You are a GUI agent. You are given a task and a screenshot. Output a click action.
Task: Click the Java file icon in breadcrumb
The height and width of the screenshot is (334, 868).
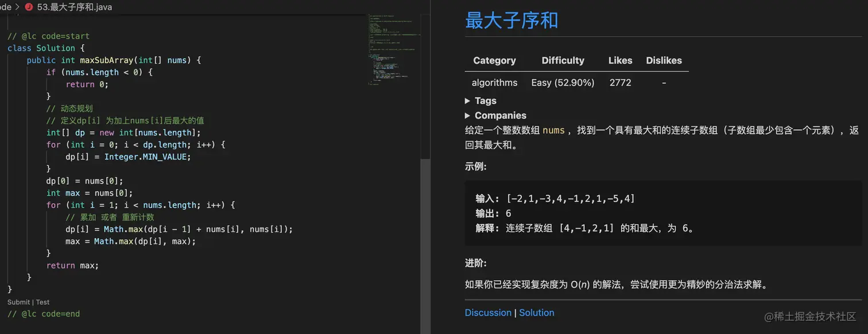click(x=29, y=7)
